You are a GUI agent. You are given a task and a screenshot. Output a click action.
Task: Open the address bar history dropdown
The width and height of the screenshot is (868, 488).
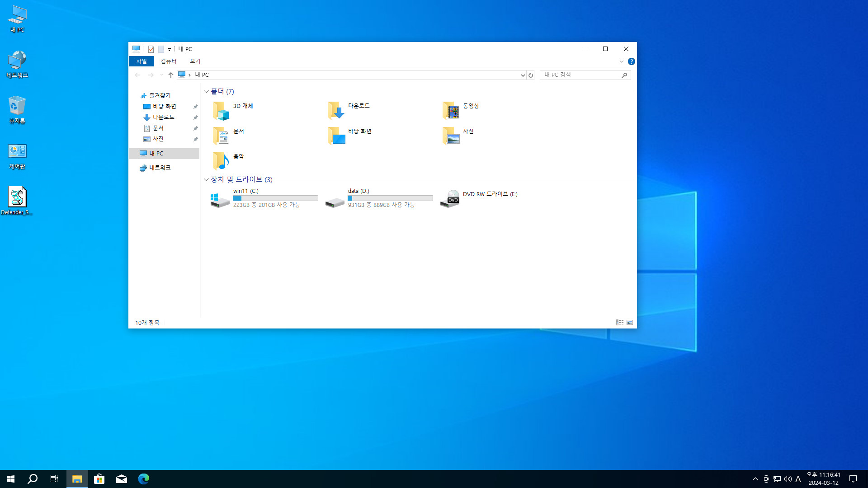(x=523, y=75)
